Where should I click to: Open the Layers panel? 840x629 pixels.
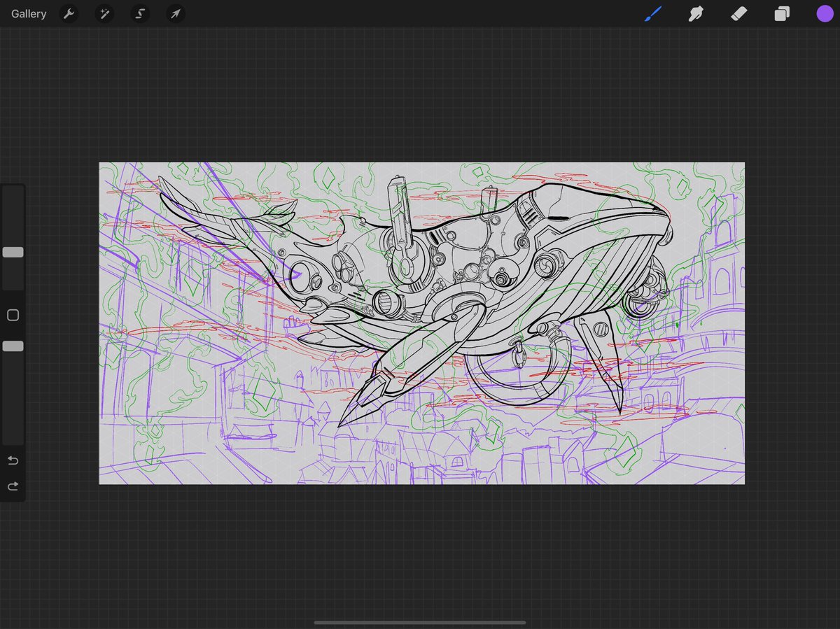782,13
